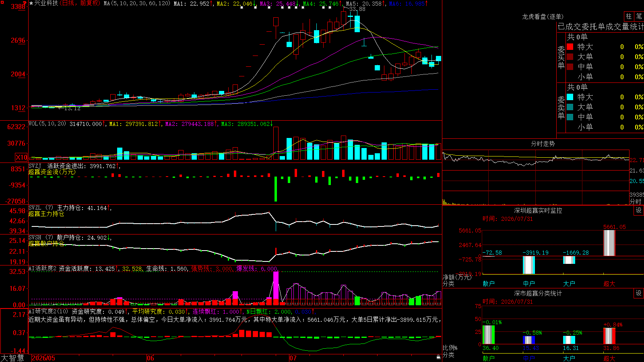Image resolution: width=644 pixels, height=362 pixels.
Task: Click the AI研究度2(10) indicator label
Action: point(48,311)
